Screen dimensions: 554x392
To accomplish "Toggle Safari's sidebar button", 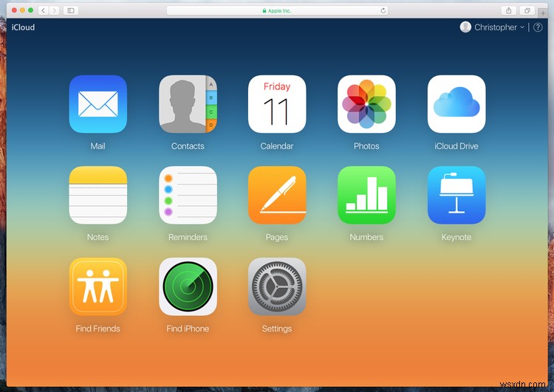I will pyautogui.click(x=71, y=10).
